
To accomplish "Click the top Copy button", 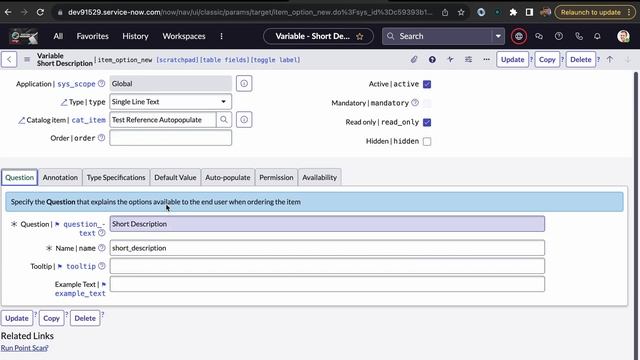I will pyautogui.click(x=547, y=60).
